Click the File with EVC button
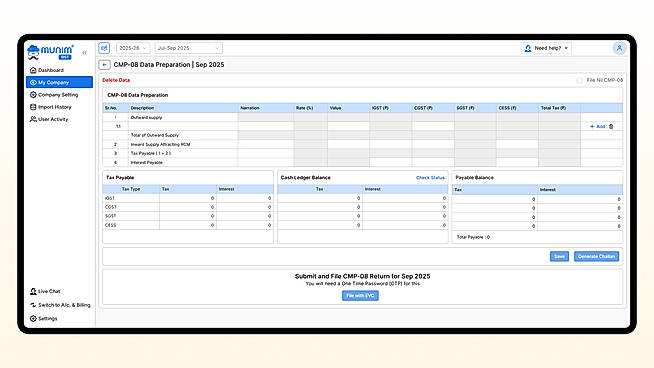The height and width of the screenshot is (368, 654). 360,295
